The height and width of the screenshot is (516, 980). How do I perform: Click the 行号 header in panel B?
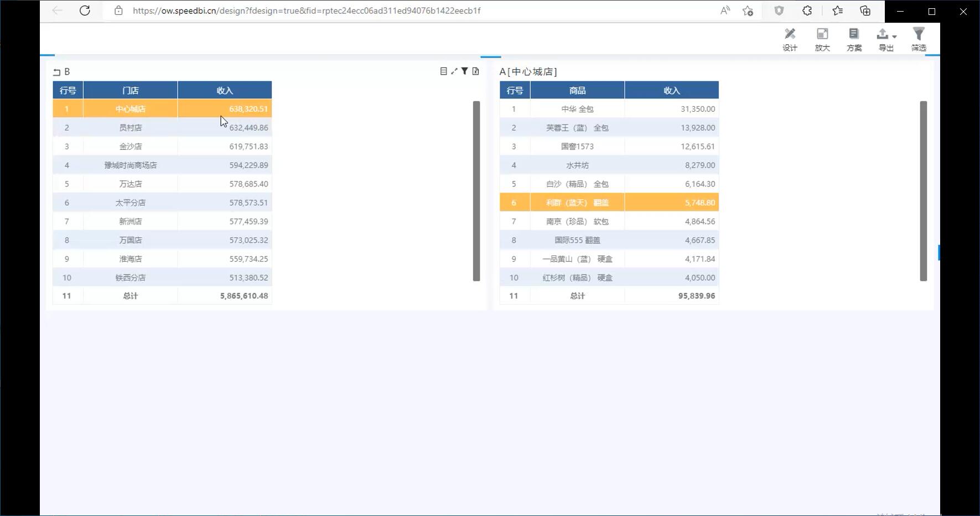click(68, 90)
